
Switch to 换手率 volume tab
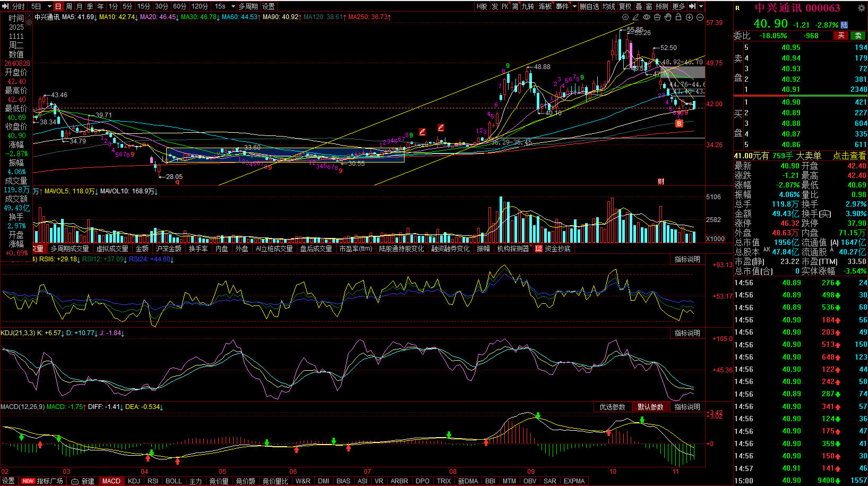(x=198, y=249)
